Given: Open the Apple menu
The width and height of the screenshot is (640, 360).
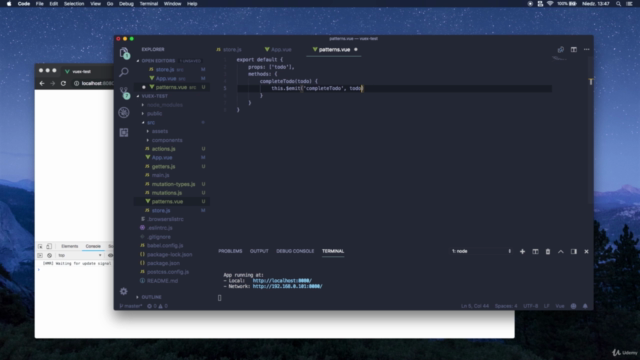Looking at the screenshot, I should [x=9, y=4].
